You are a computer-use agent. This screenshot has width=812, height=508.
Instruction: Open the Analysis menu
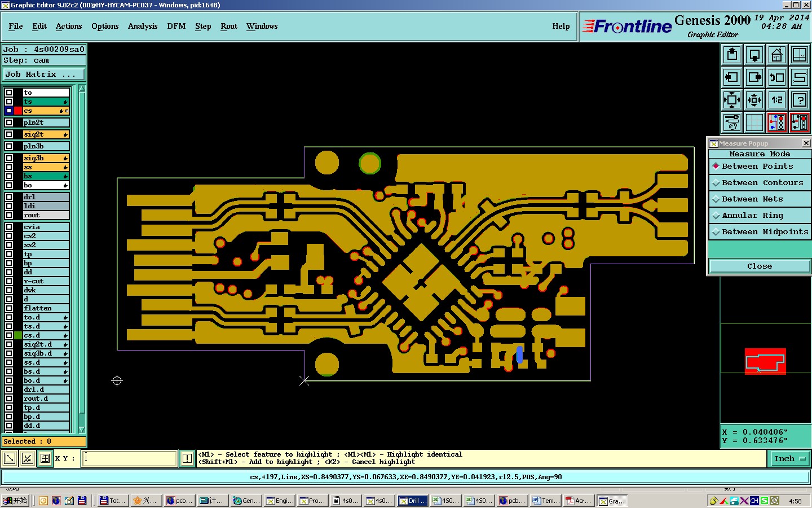click(143, 27)
